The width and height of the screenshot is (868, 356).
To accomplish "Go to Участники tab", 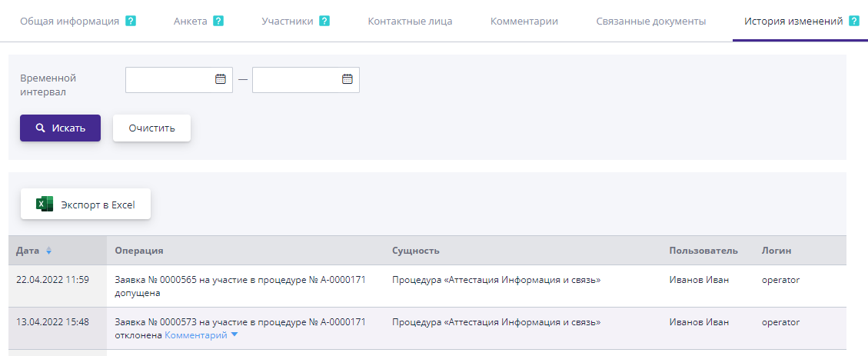I will point(287,22).
